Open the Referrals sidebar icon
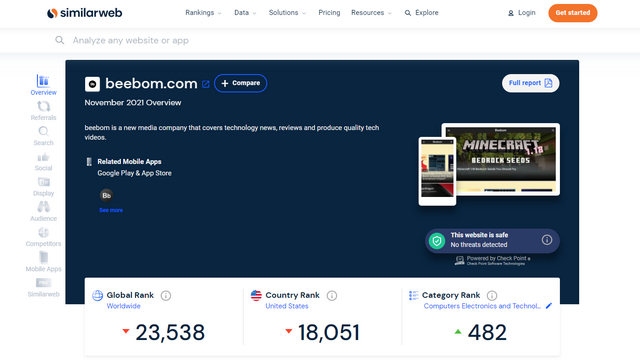640x360 pixels. (x=43, y=107)
